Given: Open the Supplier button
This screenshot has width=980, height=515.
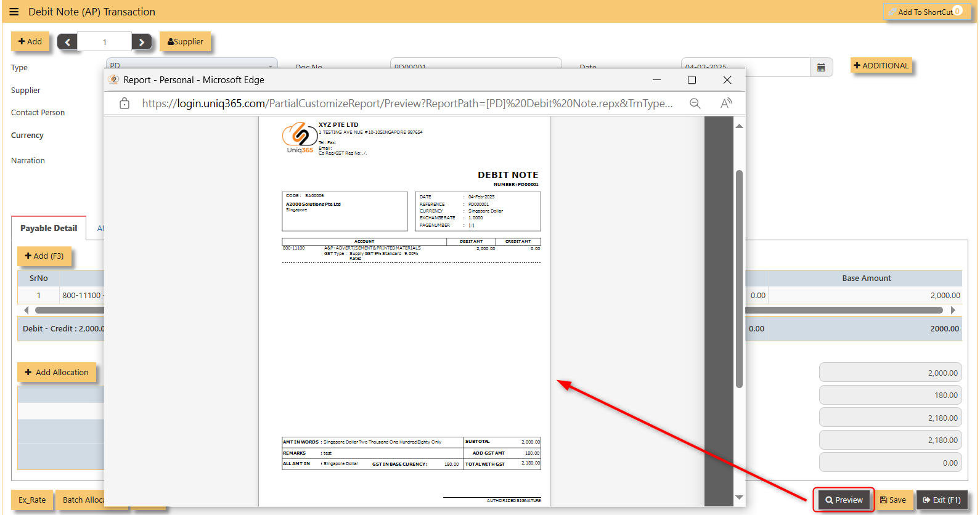Looking at the screenshot, I should (185, 41).
